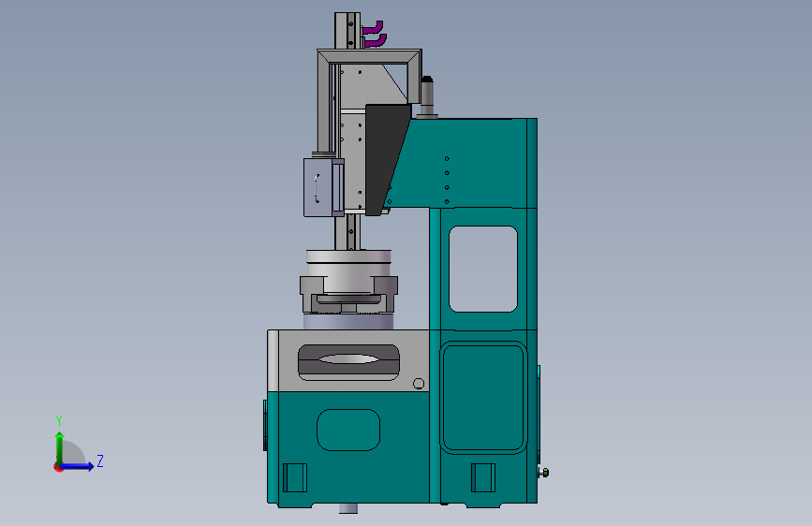812x526 pixels.
Task: Select the upper purple hose fitting
Action: (373, 29)
